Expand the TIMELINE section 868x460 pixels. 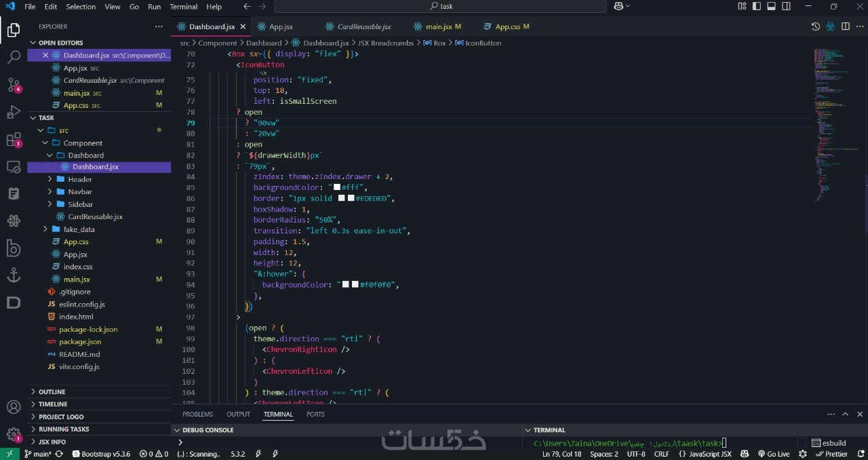click(x=99, y=404)
